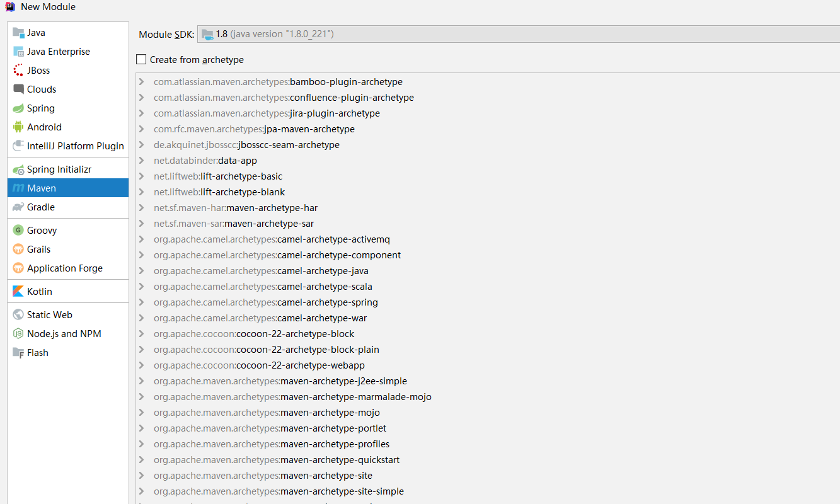Expand the lift-archetype-blank node
Viewport: 840px width, 504px height.
[141, 192]
